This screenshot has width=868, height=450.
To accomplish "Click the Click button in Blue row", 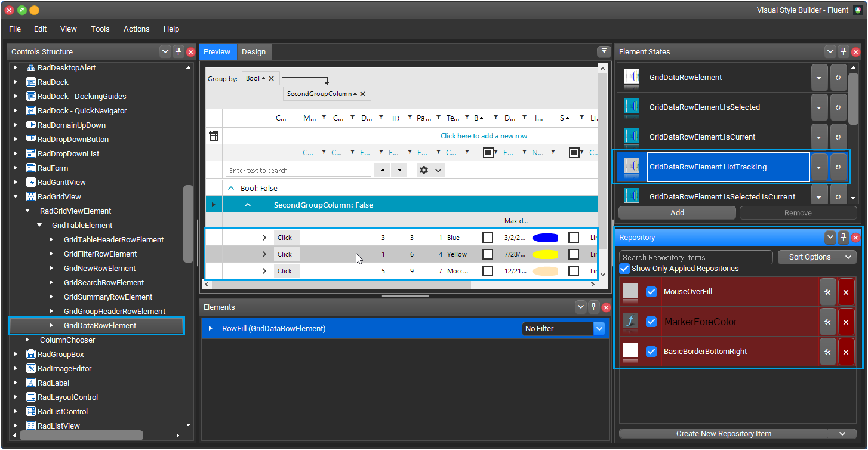I will click(x=287, y=238).
